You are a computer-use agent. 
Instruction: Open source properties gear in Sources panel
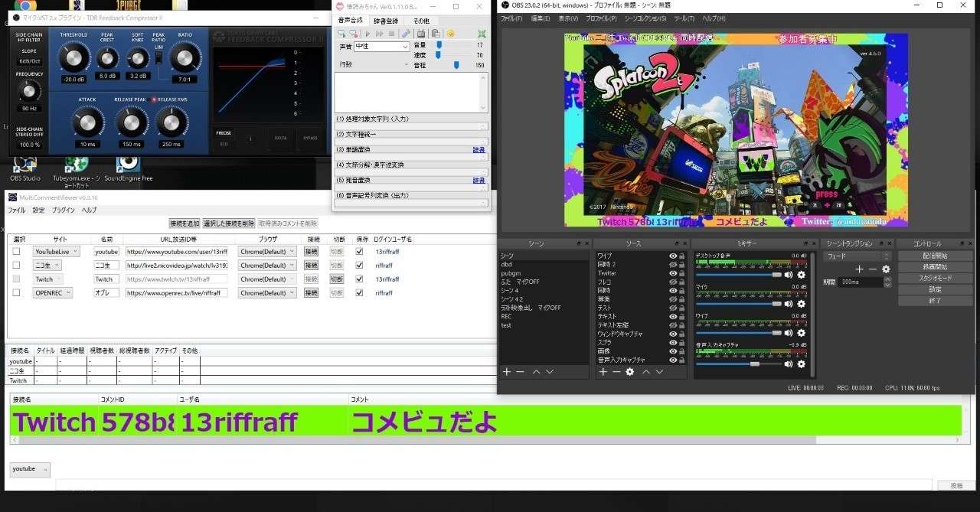(629, 372)
